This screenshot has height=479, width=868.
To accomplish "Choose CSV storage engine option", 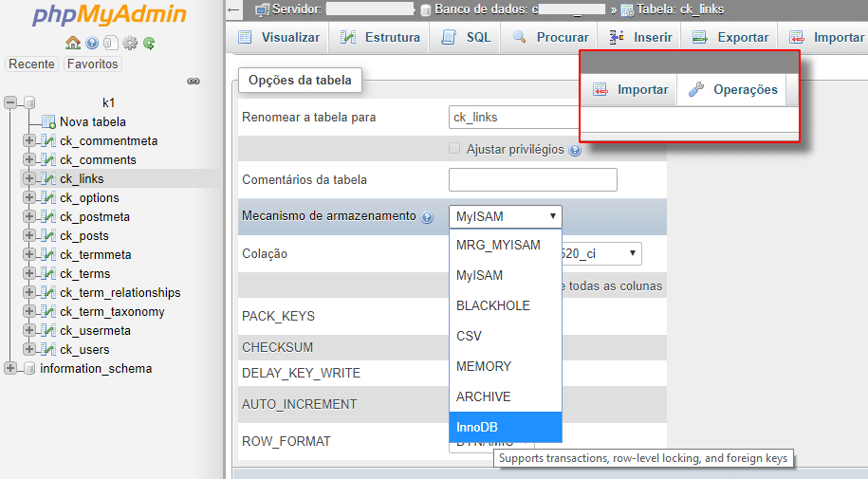I will coord(506,336).
